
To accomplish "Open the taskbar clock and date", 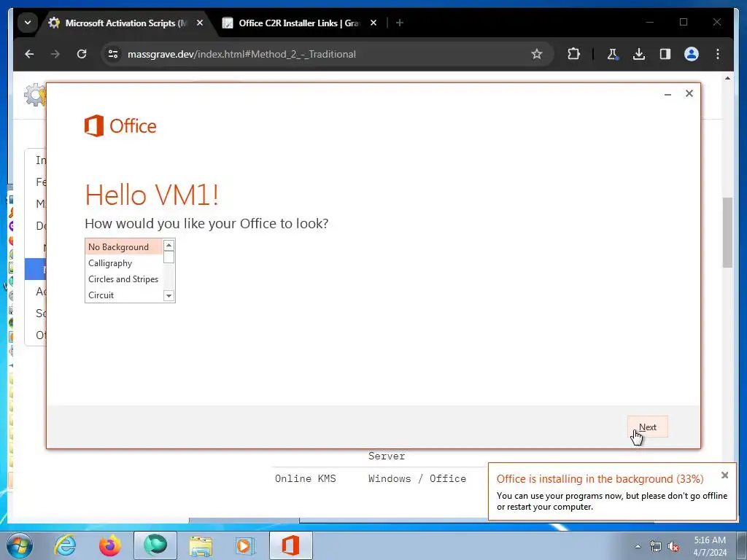I will [710, 546].
